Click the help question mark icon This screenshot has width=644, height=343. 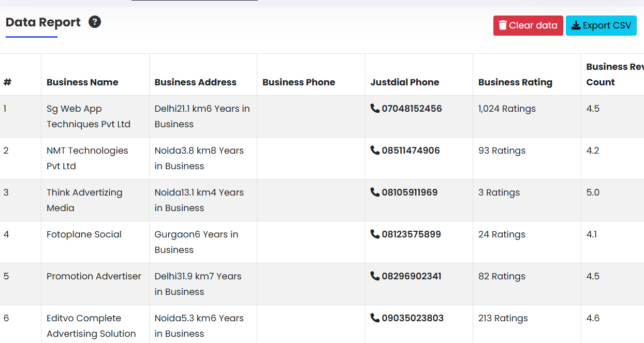(x=95, y=22)
